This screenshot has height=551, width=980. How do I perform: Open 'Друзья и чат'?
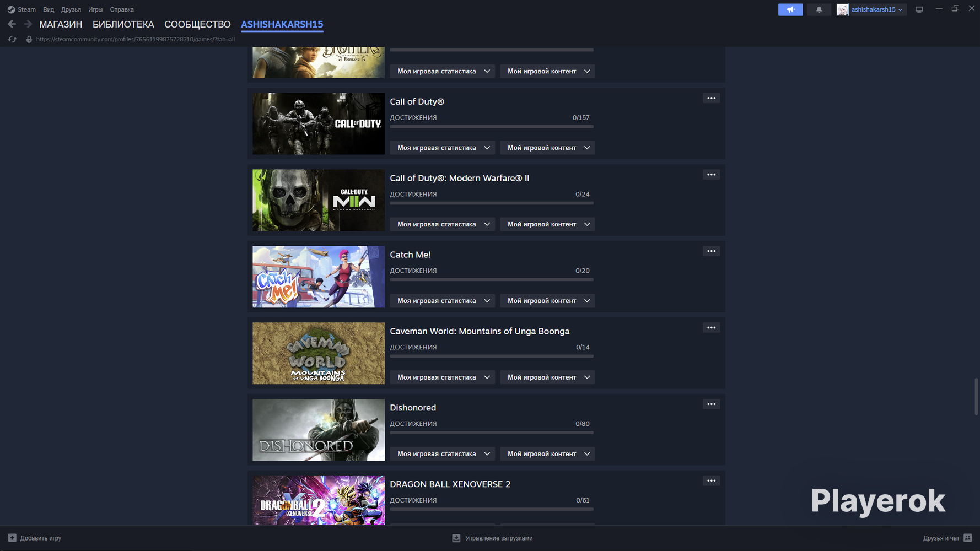941,538
